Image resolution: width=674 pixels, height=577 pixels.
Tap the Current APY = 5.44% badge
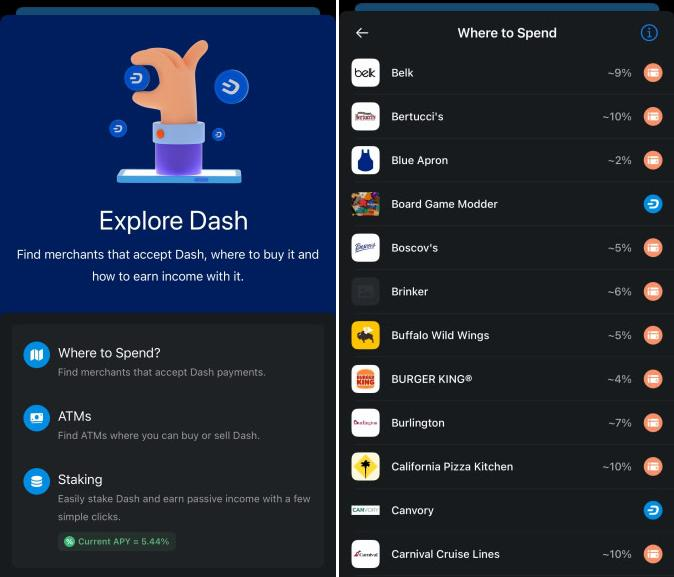pos(117,541)
